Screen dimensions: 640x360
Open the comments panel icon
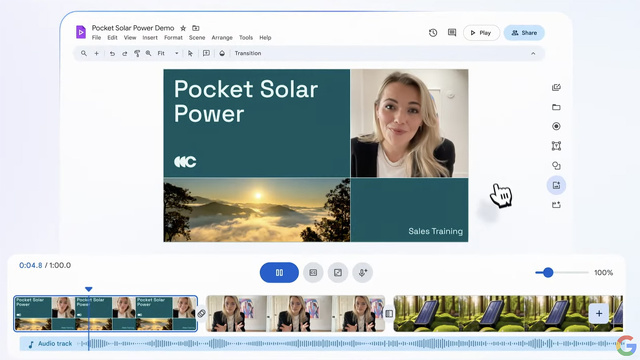coord(452,33)
